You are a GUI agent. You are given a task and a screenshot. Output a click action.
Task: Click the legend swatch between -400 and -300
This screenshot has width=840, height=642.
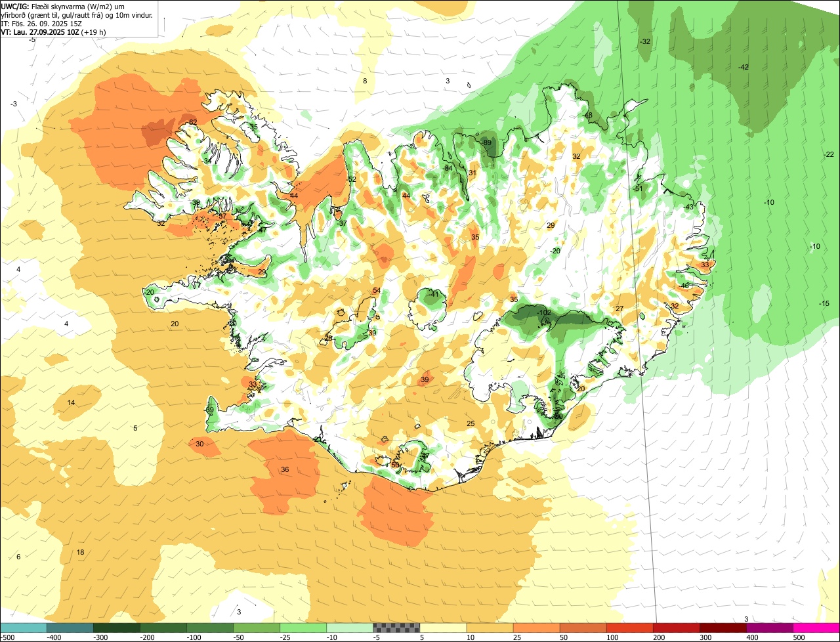(70, 628)
